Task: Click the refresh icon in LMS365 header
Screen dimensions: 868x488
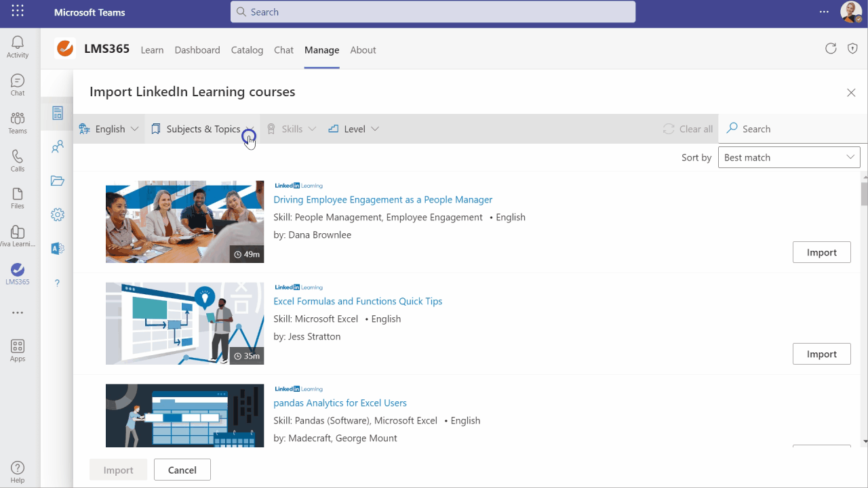Action: [x=831, y=48]
